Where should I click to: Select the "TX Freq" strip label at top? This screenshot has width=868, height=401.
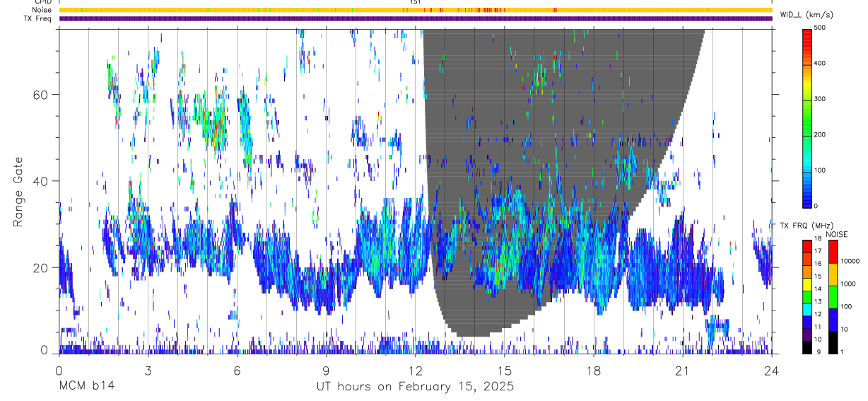(x=39, y=18)
